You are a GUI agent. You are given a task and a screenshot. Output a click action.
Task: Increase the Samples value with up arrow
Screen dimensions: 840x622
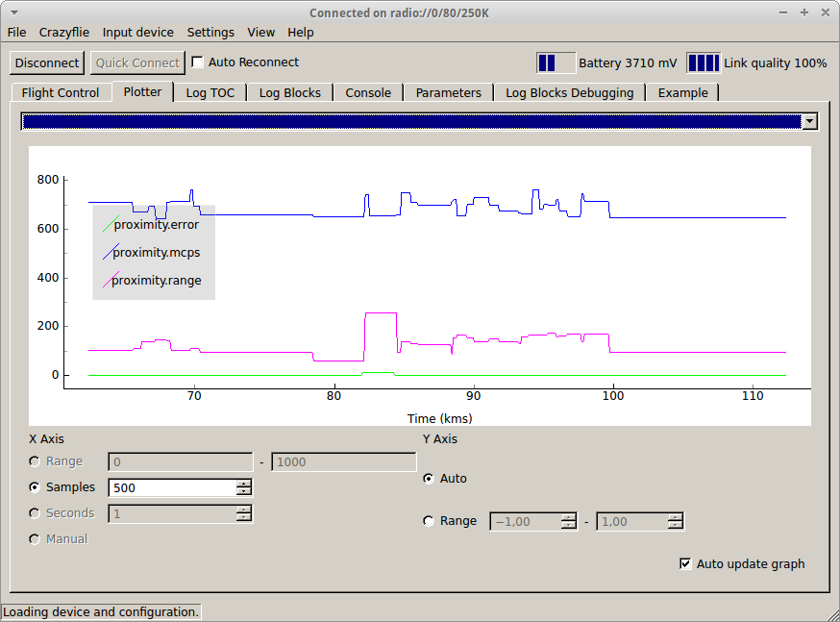[244, 483]
